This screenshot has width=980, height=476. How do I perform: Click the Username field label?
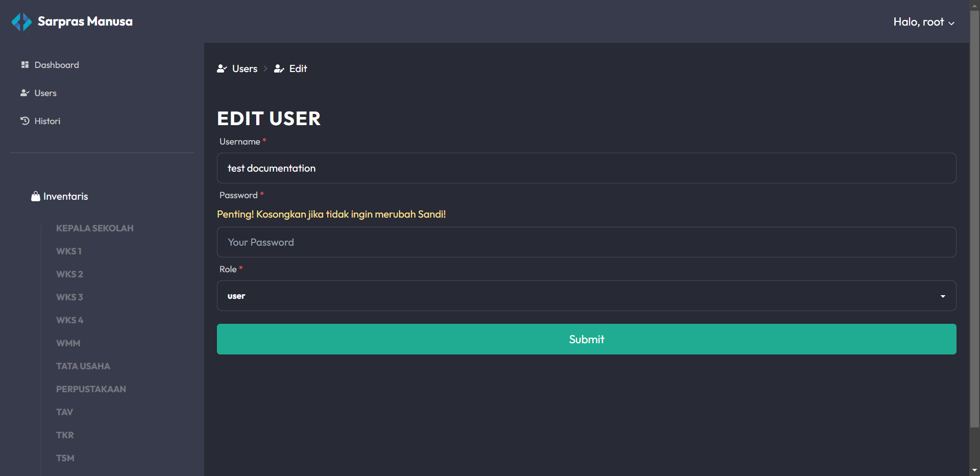pyautogui.click(x=240, y=141)
